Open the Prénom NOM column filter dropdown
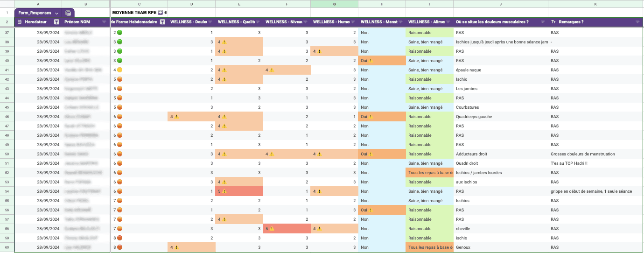Viewport: 644px width, 253px height. tap(104, 22)
